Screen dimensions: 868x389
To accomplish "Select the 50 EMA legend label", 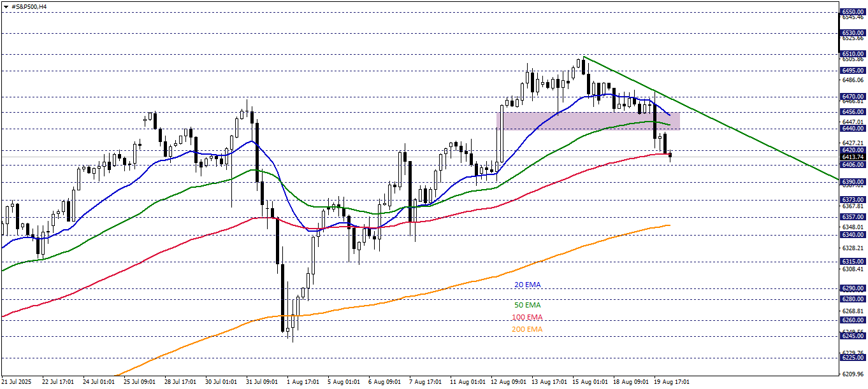I will tap(527, 306).
